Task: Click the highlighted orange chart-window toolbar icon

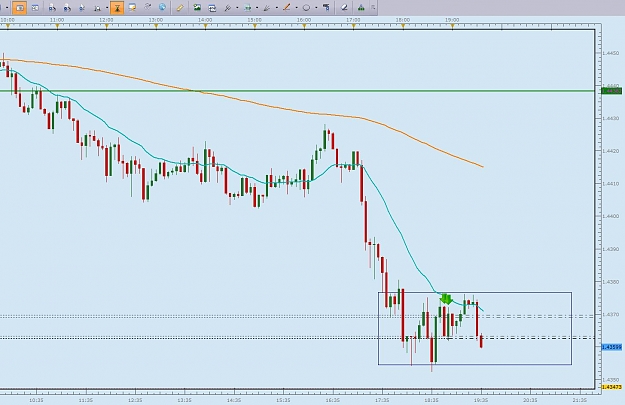Action: 20,8
